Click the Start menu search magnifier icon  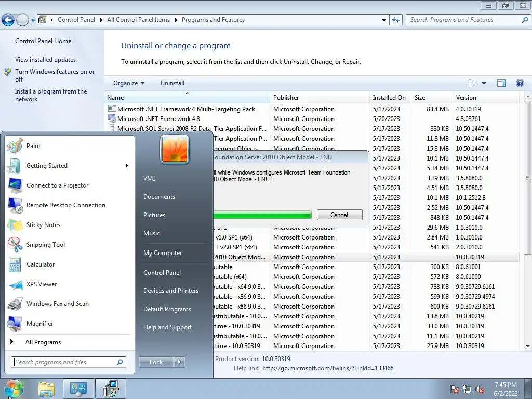[x=120, y=362]
